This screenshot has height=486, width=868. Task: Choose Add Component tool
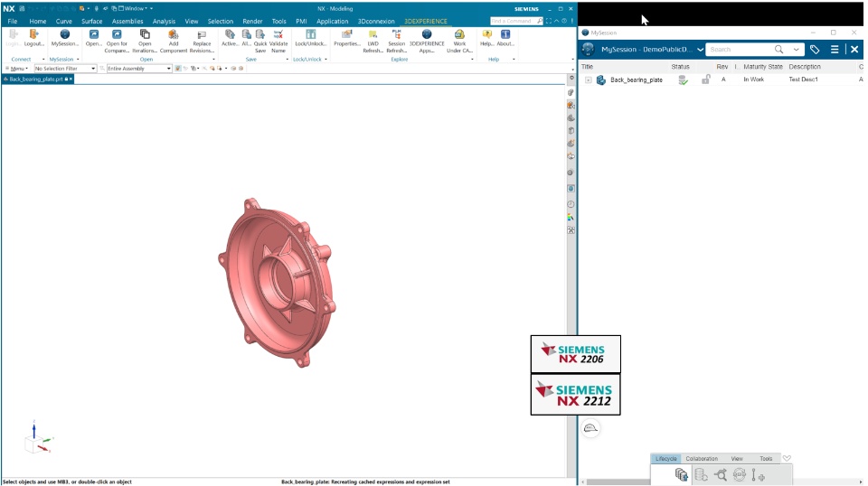click(x=174, y=35)
